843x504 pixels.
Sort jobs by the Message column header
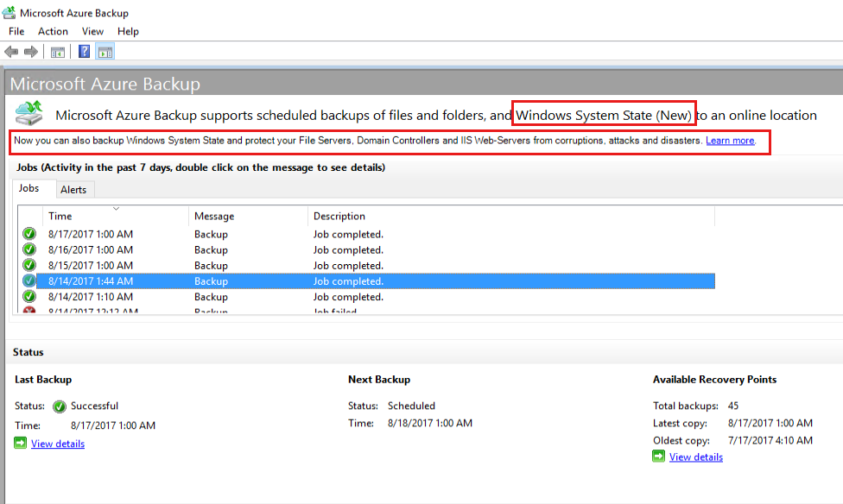coord(249,216)
